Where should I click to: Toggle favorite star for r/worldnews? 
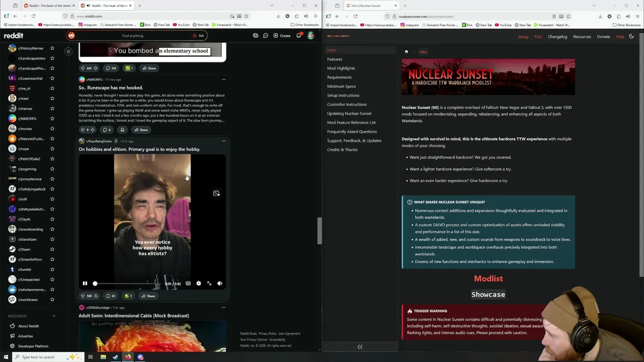click(x=52, y=300)
